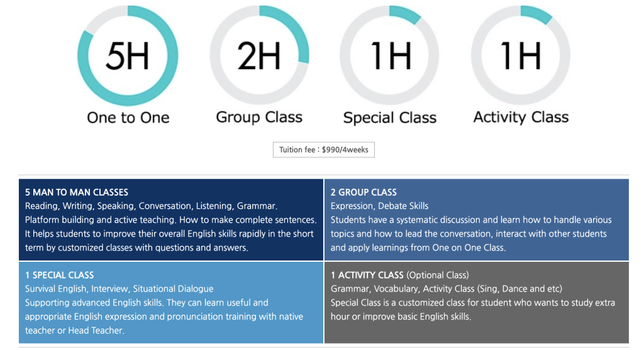Click the 5H circular progress ring
The width and height of the screenshot is (644, 348).
point(128,55)
